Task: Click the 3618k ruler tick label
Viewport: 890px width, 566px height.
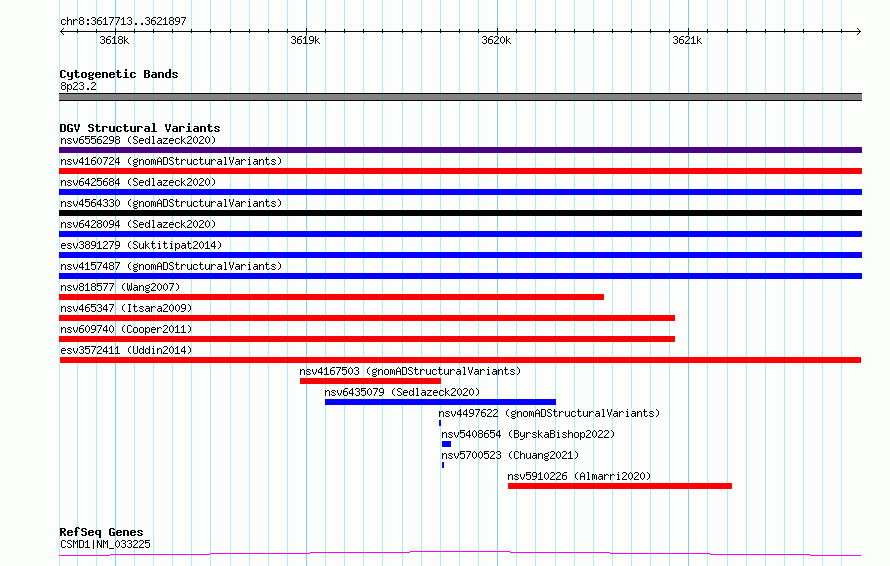Action: click(114, 40)
